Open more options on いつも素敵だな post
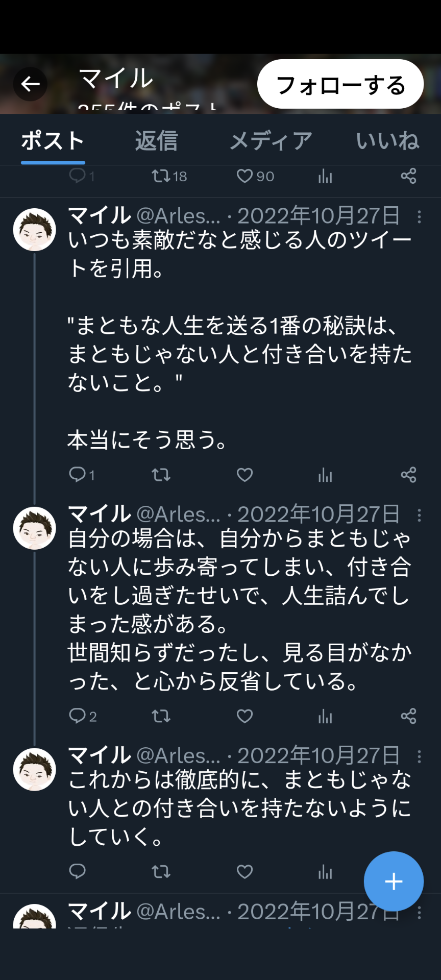This screenshot has width=441, height=980. coord(419,217)
